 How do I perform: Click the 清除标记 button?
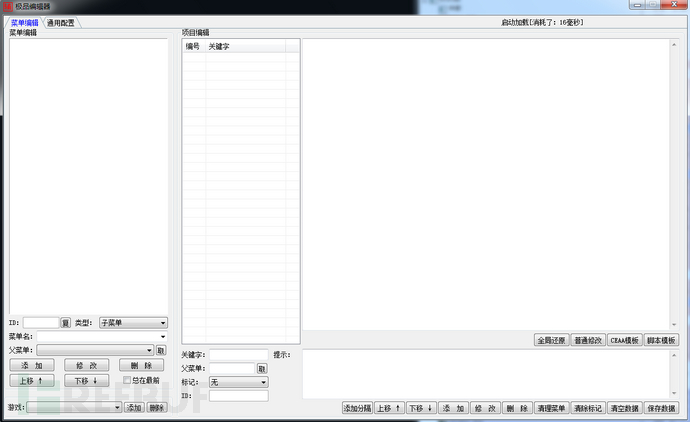coord(588,408)
